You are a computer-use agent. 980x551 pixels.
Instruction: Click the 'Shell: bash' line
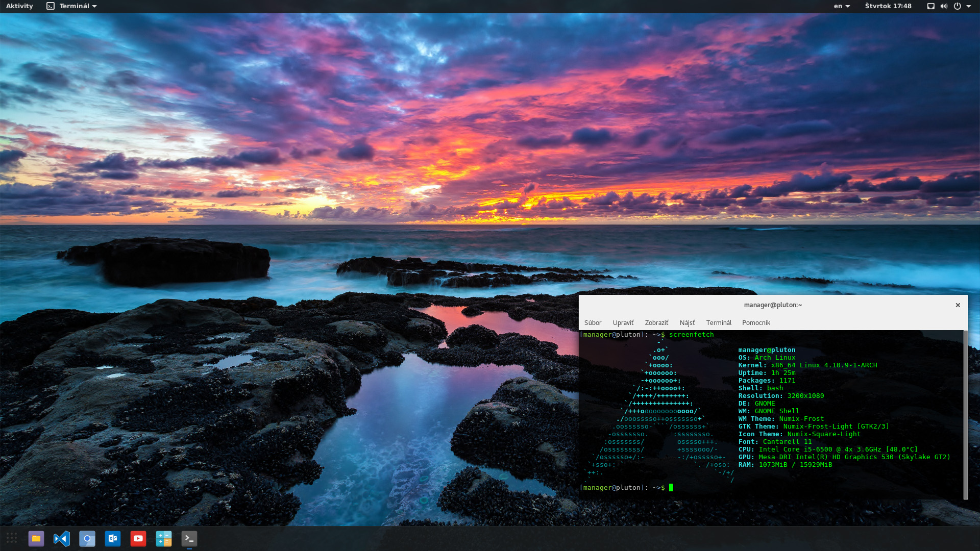(761, 388)
